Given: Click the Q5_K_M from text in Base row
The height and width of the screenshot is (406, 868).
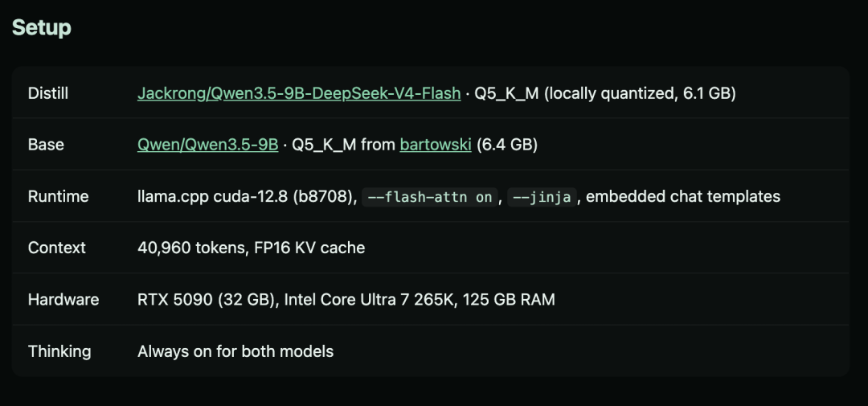Looking at the screenshot, I should [344, 145].
